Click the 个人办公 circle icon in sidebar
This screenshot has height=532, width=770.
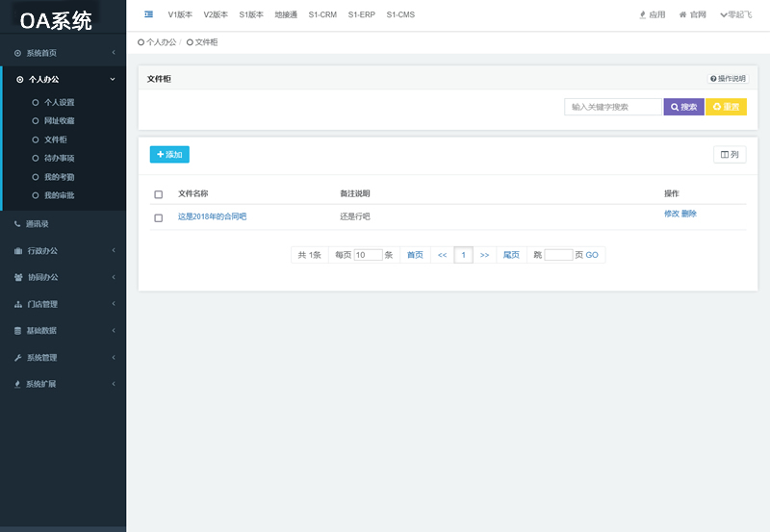click(x=19, y=79)
